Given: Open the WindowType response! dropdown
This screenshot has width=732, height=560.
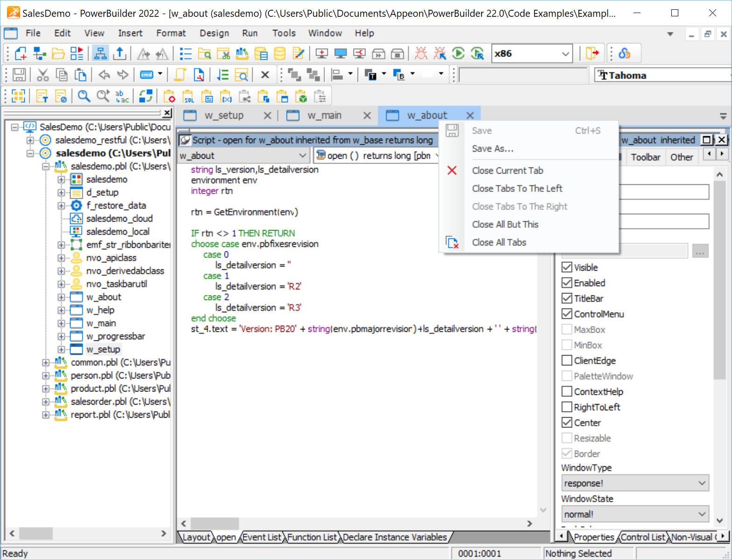Looking at the screenshot, I should [635, 483].
